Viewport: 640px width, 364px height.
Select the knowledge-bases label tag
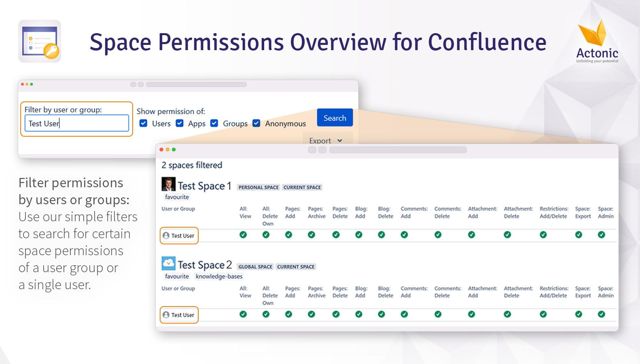219,277
